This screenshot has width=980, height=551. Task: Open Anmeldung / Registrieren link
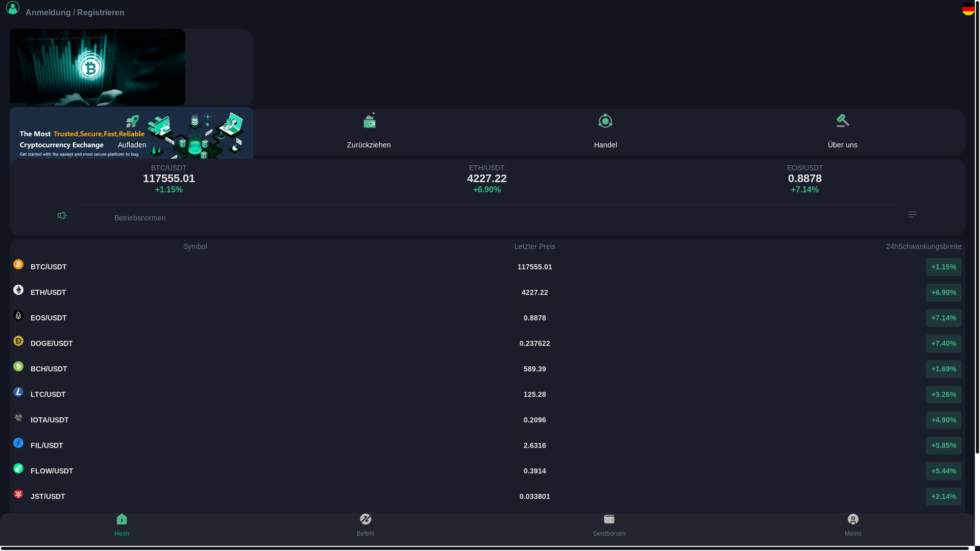tap(75, 12)
